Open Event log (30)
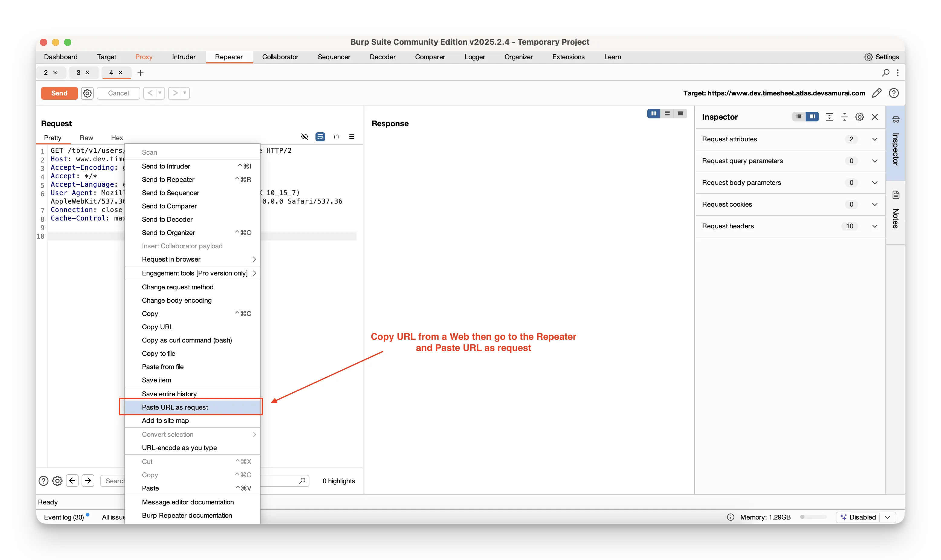941x560 pixels. click(x=64, y=517)
